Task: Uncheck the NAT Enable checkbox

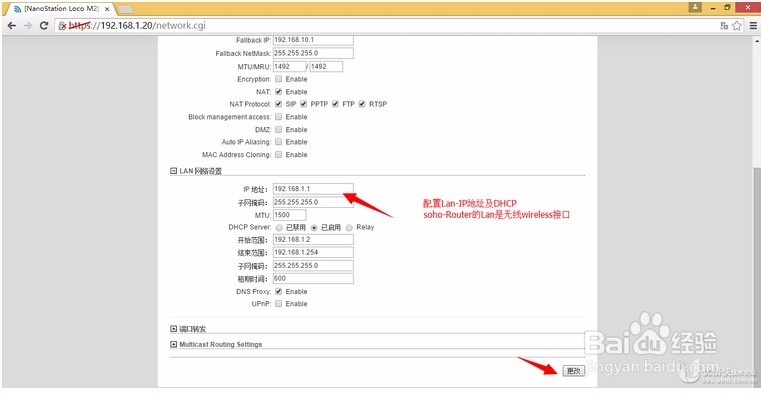Action: 279,91
